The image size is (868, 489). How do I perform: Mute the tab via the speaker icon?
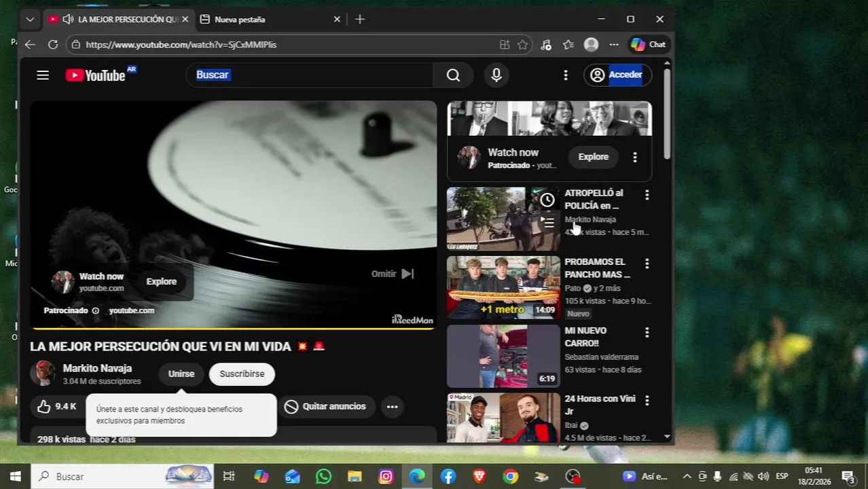coord(68,19)
